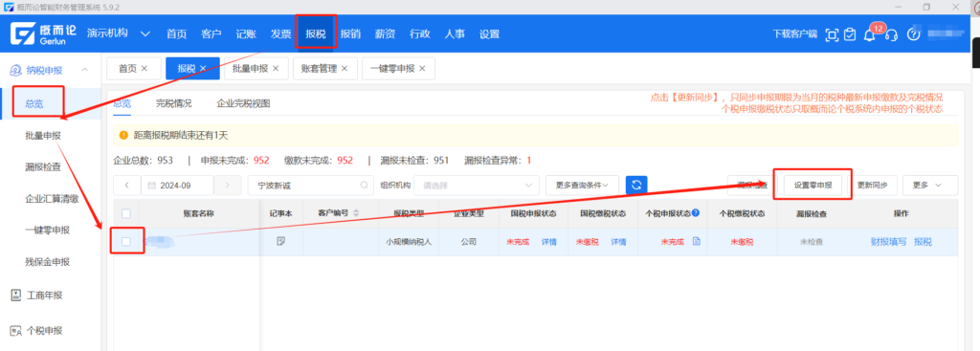Image resolution: width=980 pixels, height=351 pixels.
Task: Open 薪资 in top navigation
Action: (385, 33)
